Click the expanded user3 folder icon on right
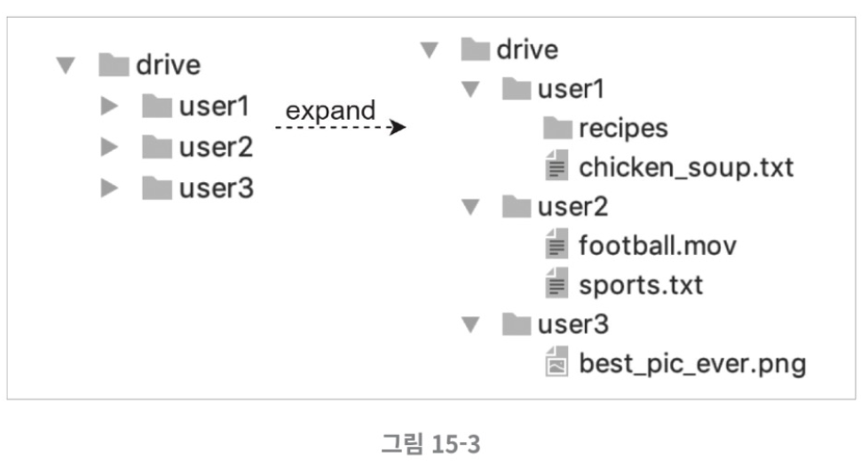This screenshot has height=476, width=868. [517, 324]
